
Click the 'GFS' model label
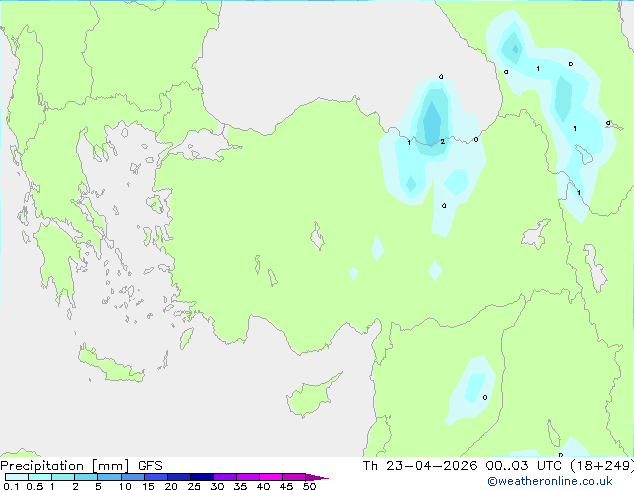[x=150, y=466]
